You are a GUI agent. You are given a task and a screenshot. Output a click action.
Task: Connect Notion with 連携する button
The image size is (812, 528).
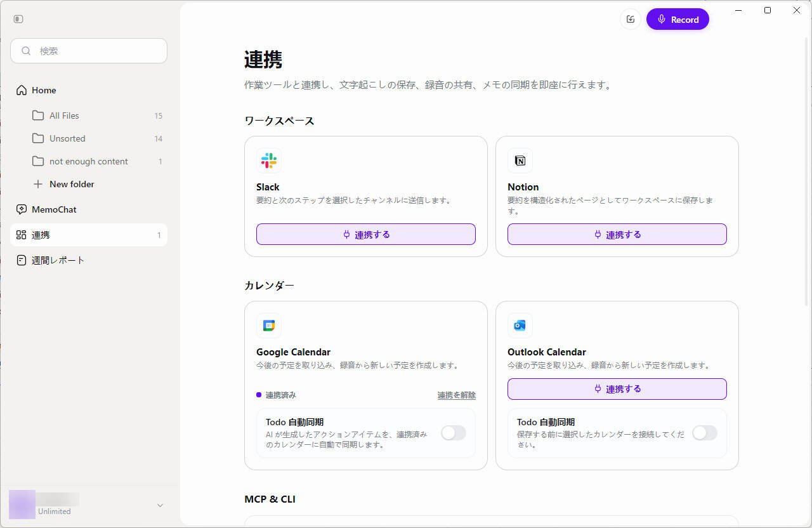point(617,234)
